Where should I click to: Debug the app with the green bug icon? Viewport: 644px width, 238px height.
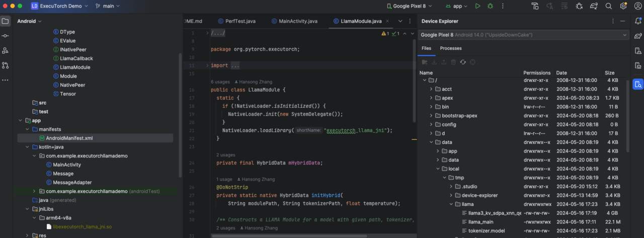point(490,6)
